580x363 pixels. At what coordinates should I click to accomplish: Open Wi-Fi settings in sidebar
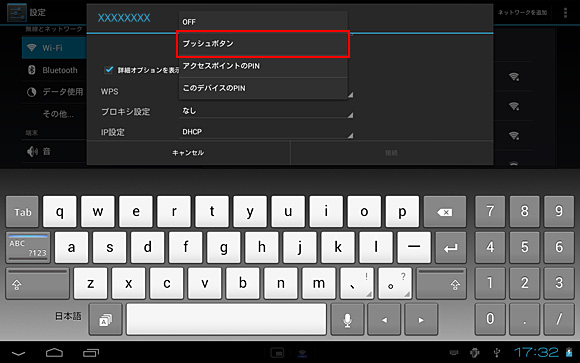coord(54,48)
